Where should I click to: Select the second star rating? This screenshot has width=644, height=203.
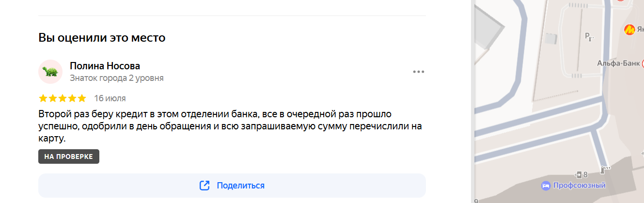[x=53, y=98]
